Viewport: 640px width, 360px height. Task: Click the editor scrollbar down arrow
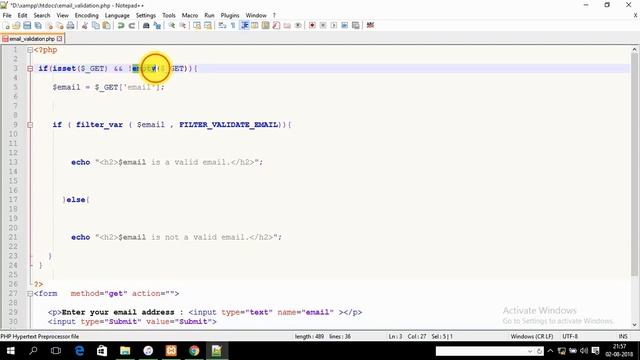click(x=634, y=325)
